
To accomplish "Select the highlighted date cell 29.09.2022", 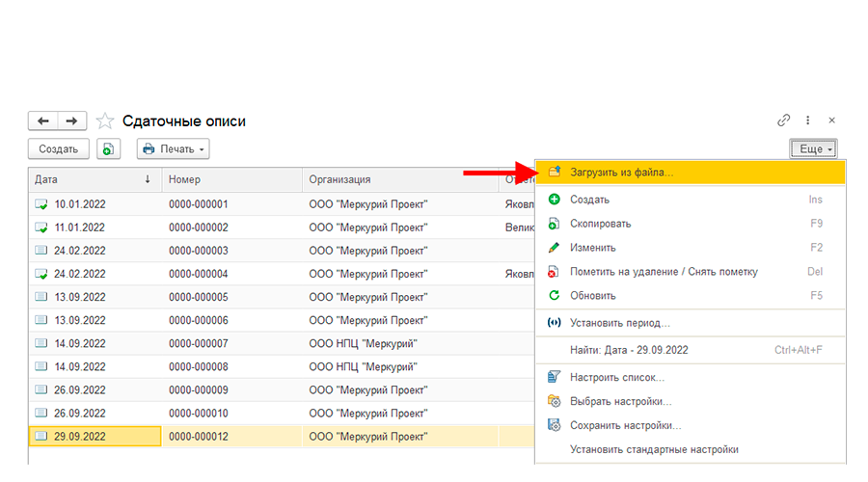I will [95, 436].
